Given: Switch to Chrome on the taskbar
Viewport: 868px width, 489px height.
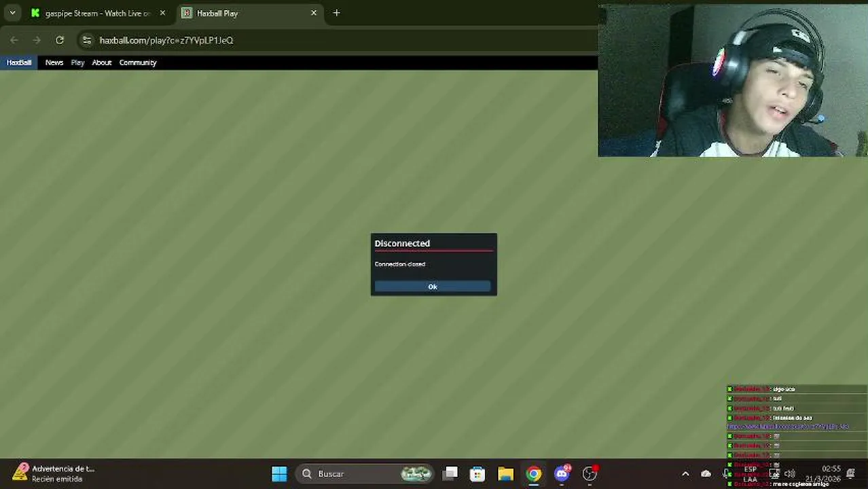Looking at the screenshot, I should point(534,473).
